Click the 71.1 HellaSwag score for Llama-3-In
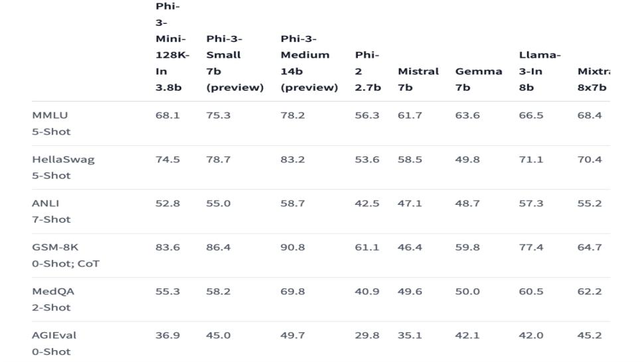 (531, 159)
